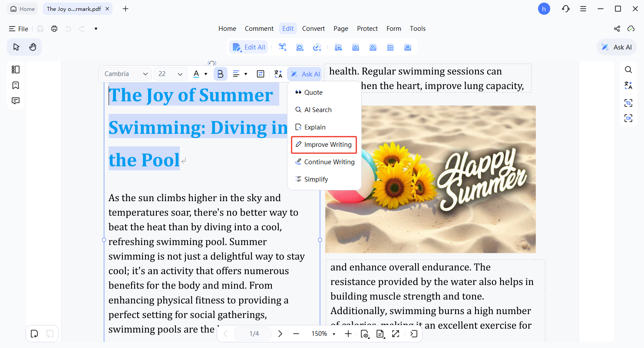Open the Add Image tool

[x=300, y=47]
